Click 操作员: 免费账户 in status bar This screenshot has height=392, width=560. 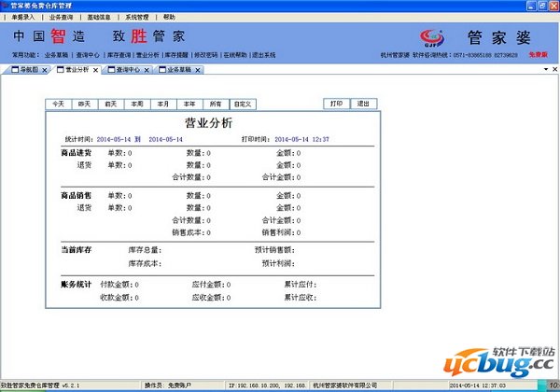(167, 385)
